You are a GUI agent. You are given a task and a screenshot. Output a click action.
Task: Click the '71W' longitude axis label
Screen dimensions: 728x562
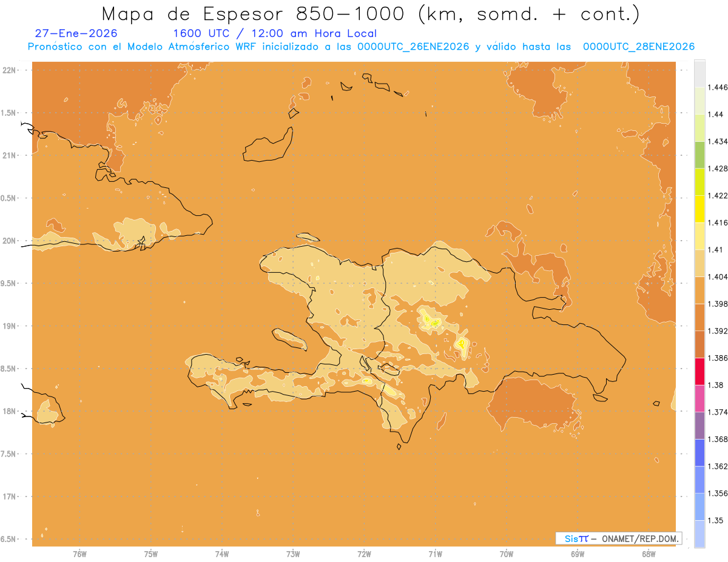tap(435, 554)
